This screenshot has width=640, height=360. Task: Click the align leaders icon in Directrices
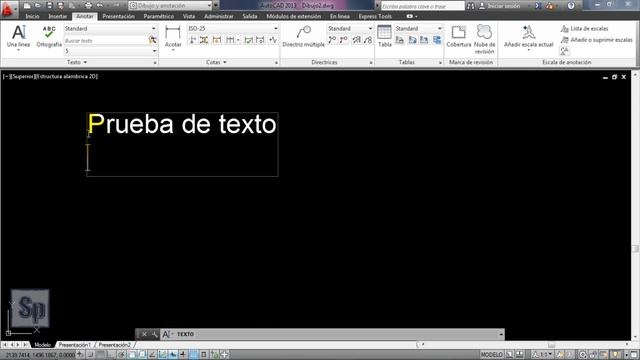[x=357, y=40]
